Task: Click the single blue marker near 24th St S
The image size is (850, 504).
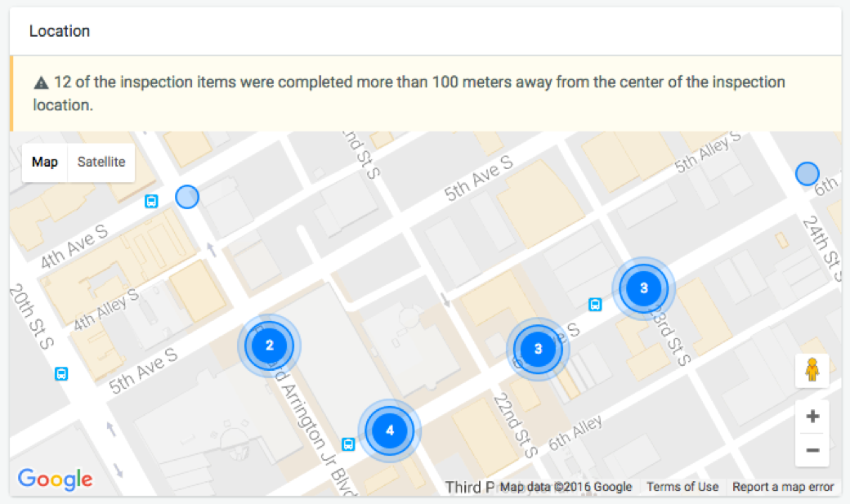Action: coord(807,174)
